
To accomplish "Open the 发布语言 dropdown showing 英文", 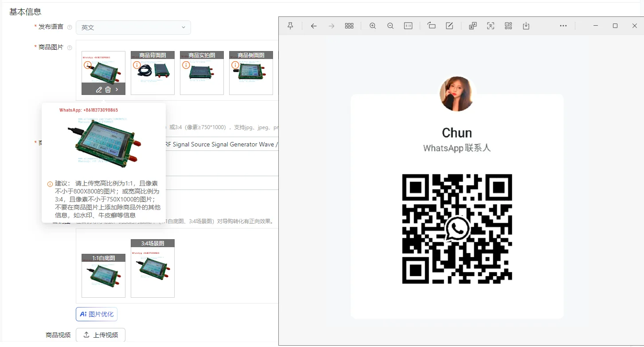I will pos(133,28).
